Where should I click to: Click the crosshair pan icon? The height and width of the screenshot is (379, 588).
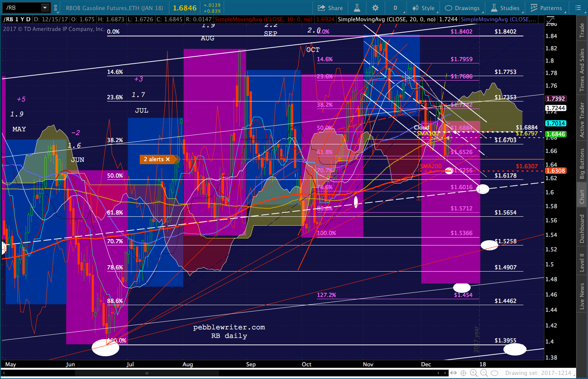(x=464, y=373)
